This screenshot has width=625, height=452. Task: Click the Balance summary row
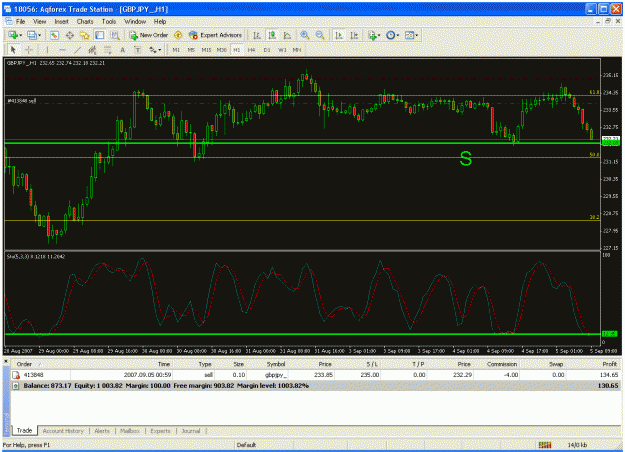[x=316, y=385]
